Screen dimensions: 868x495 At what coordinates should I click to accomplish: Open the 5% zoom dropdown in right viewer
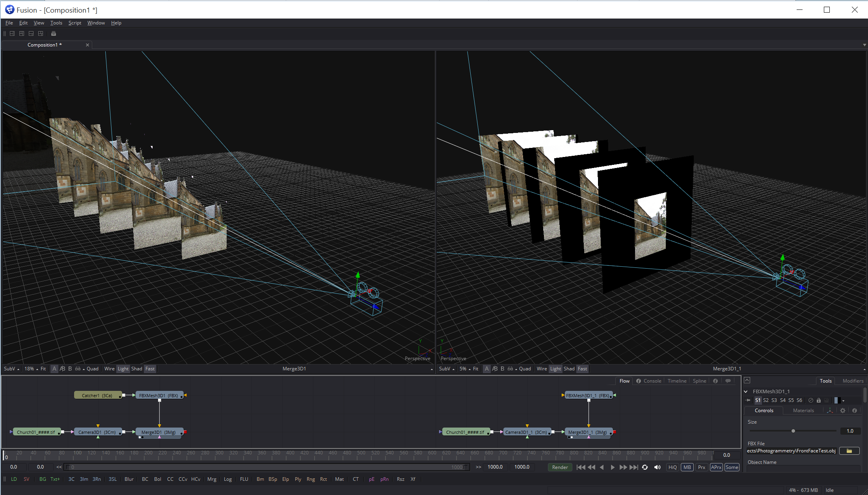[465, 369]
